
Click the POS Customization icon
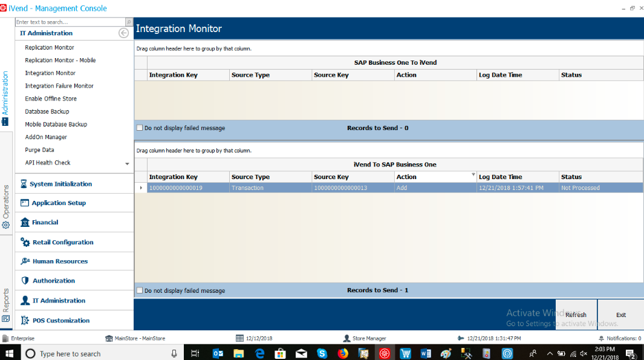(x=25, y=320)
